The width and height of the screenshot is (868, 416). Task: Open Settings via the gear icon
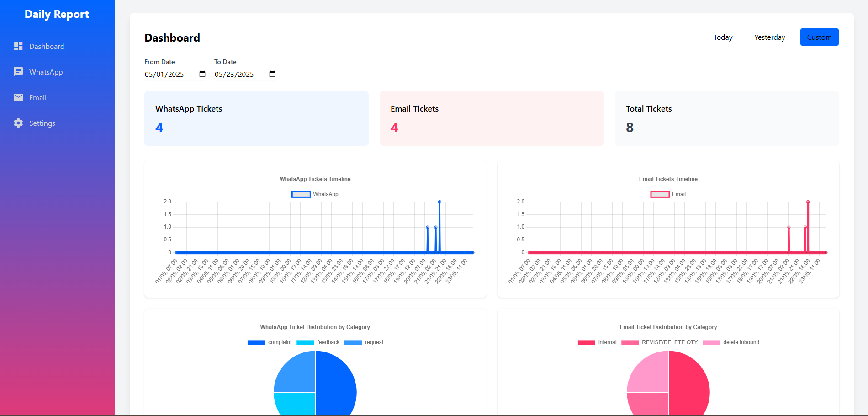[18, 123]
